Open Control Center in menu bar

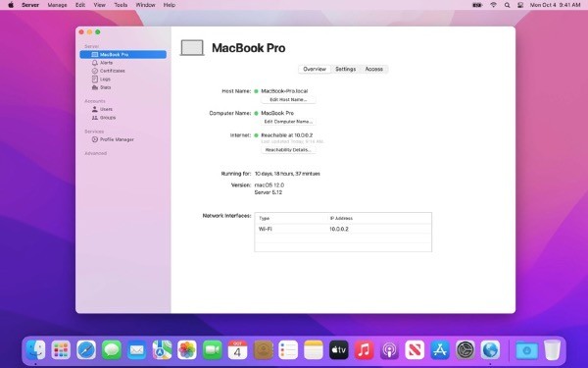520,5
